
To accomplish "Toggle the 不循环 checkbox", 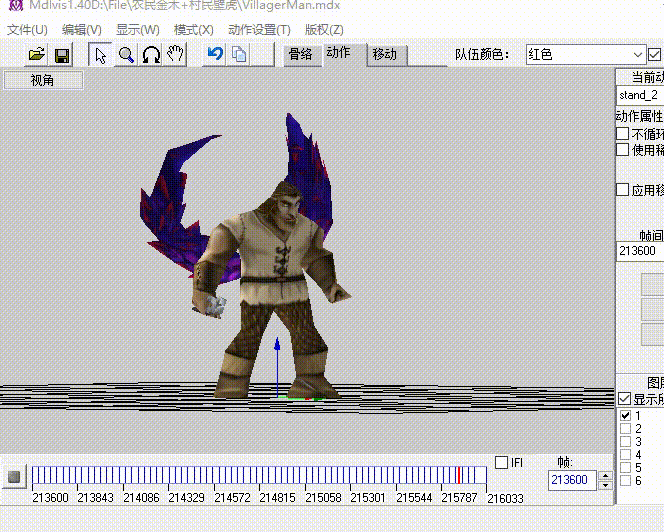I will click(x=622, y=133).
